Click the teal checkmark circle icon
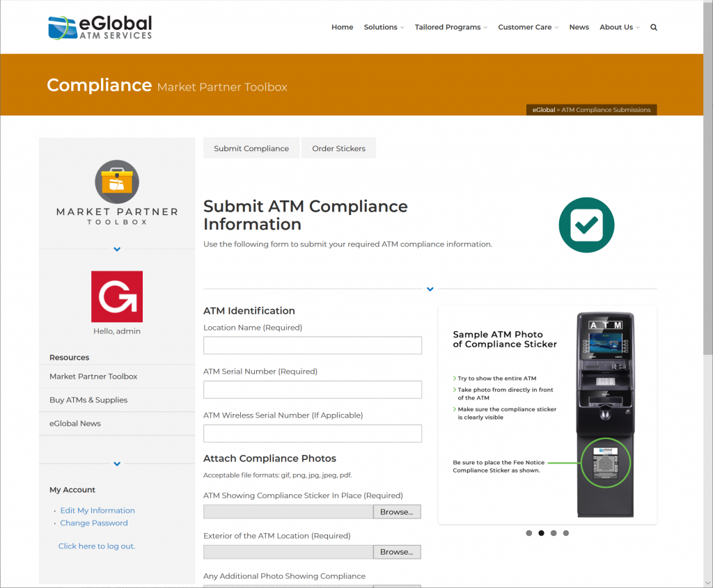713x588 pixels. coord(586,225)
